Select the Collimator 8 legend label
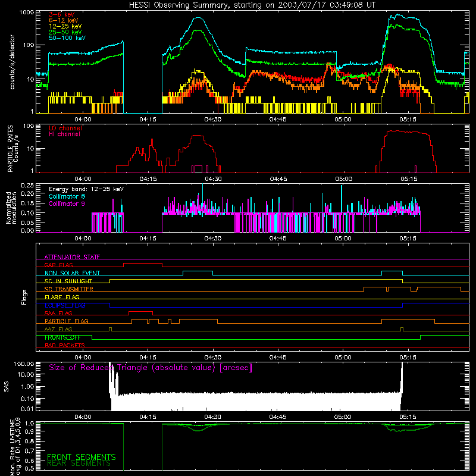The height and width of the screenshot is (476, 476). coord(67,197)
